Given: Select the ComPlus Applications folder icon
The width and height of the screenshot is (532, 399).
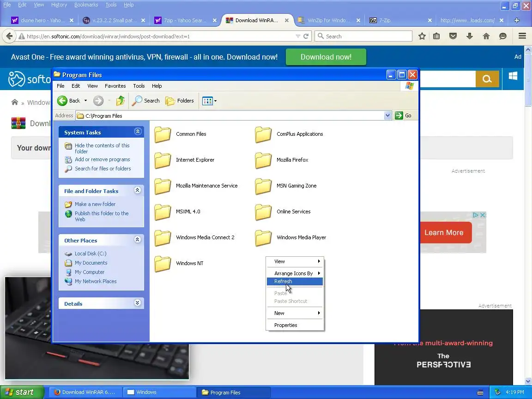Looking at the screenshot, I should click(x=263, y=134).
